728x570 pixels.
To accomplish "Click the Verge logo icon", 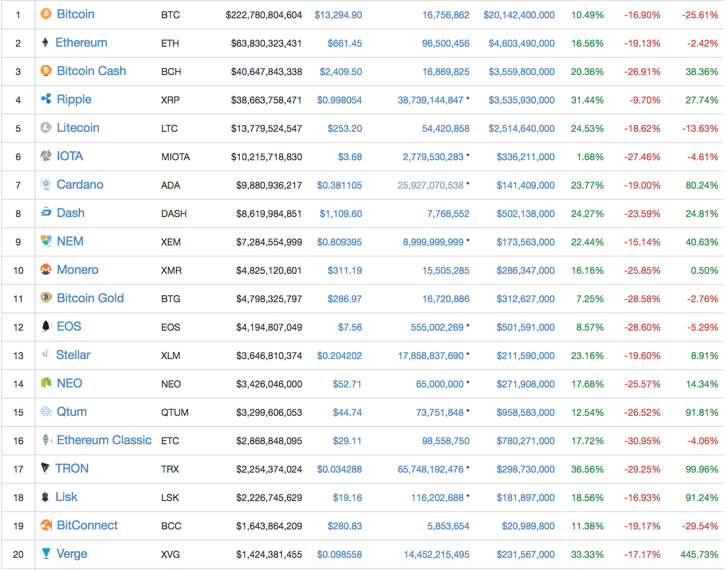I will [x=46, y=554].
